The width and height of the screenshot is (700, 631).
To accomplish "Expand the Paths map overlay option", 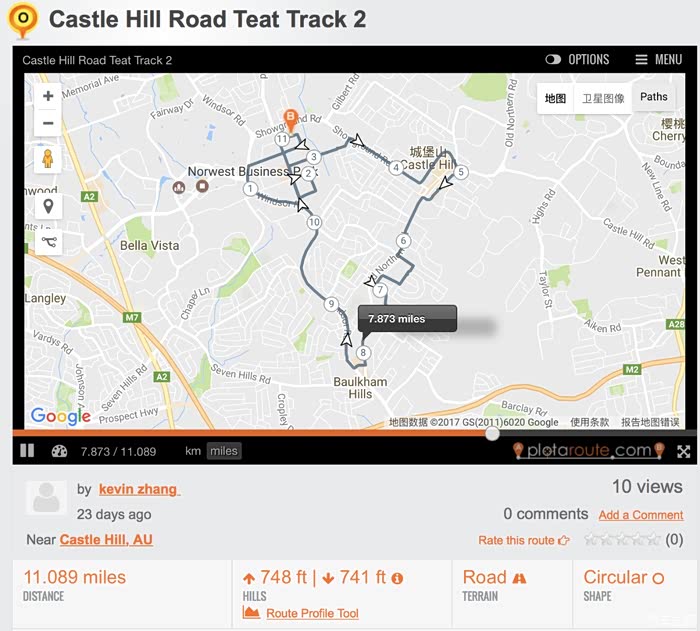I will tap(654, 97).
